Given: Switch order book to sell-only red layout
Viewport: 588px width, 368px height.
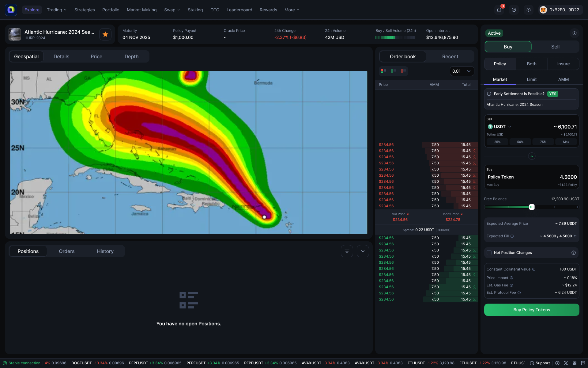Looking at the screenshot, I should point(403,71).
